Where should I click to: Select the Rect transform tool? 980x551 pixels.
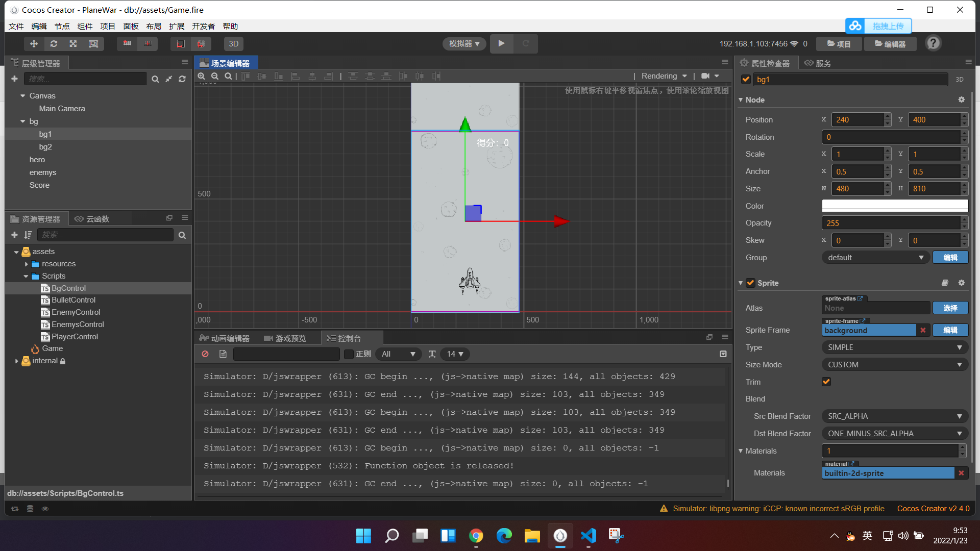pyautogui.click(x=93, y=44)
